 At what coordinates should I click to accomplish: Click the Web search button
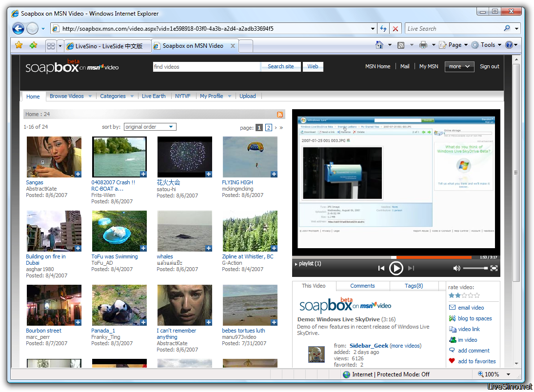pos(313,66)
